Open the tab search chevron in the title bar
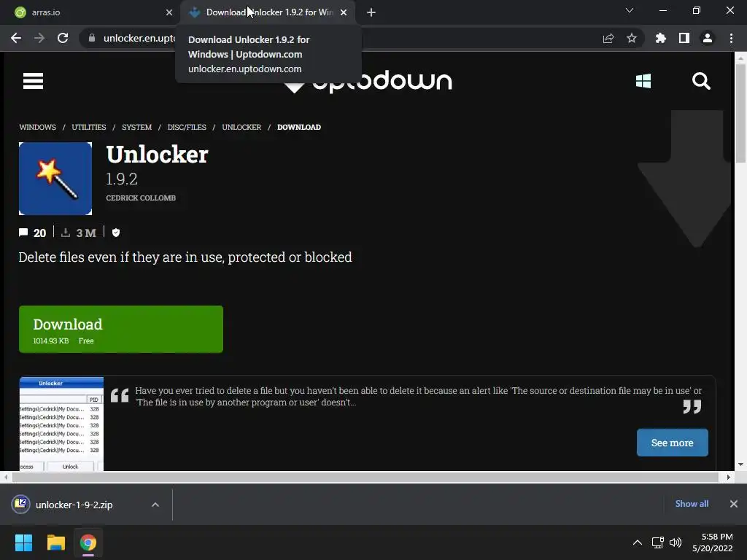 click(630, 10)
